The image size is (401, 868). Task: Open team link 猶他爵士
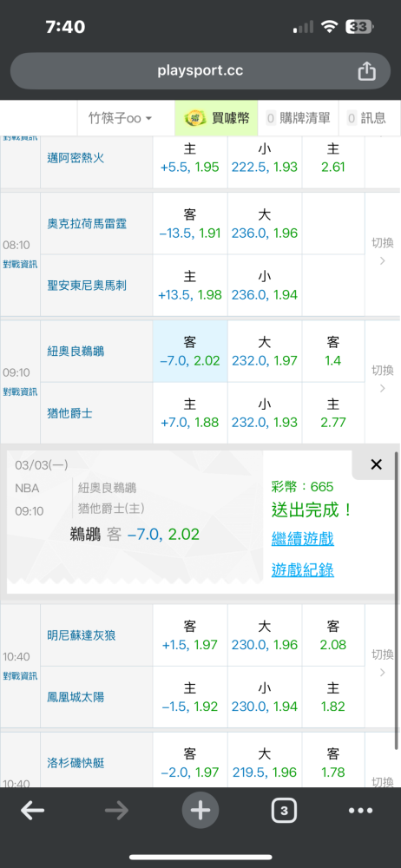point(69,413)
